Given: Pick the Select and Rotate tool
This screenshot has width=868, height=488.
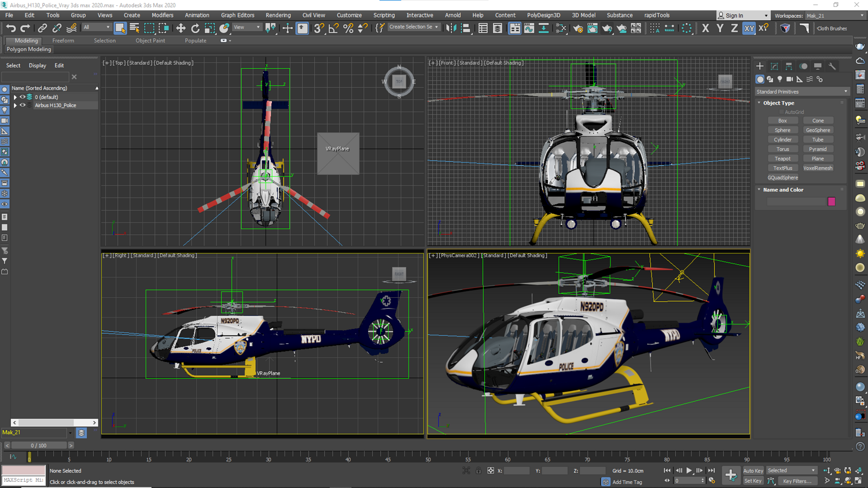Looking at the screenshot, I should point(195,28).
